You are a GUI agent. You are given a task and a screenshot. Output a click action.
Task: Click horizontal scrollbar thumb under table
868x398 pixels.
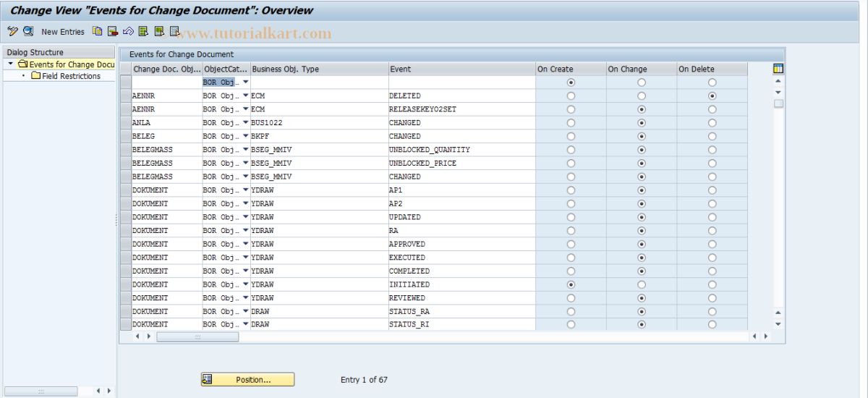[197, 336]
